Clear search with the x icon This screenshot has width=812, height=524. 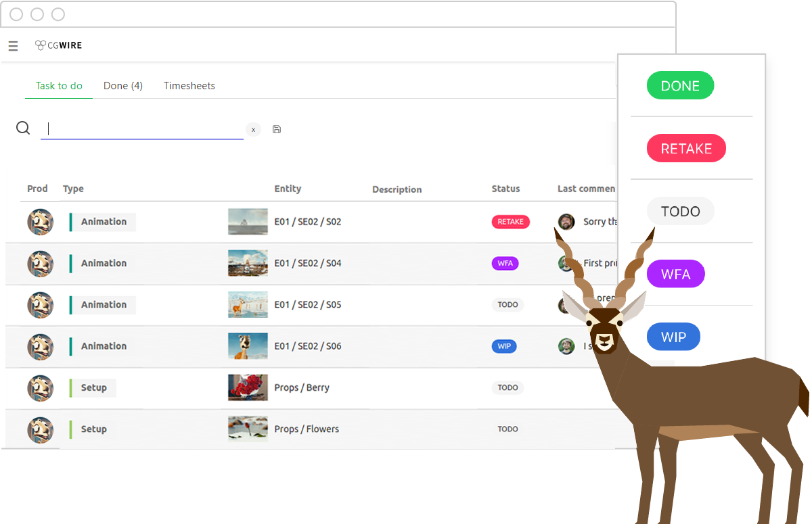(253, 129)
